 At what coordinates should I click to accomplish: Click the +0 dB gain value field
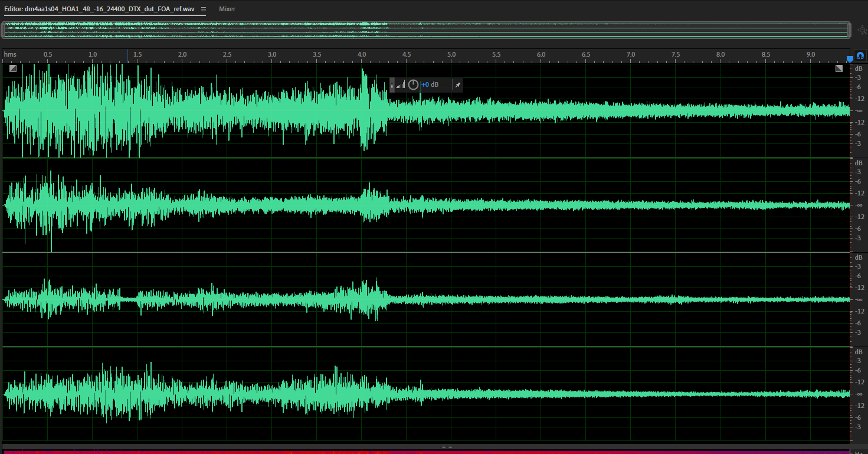coord(430,85)
